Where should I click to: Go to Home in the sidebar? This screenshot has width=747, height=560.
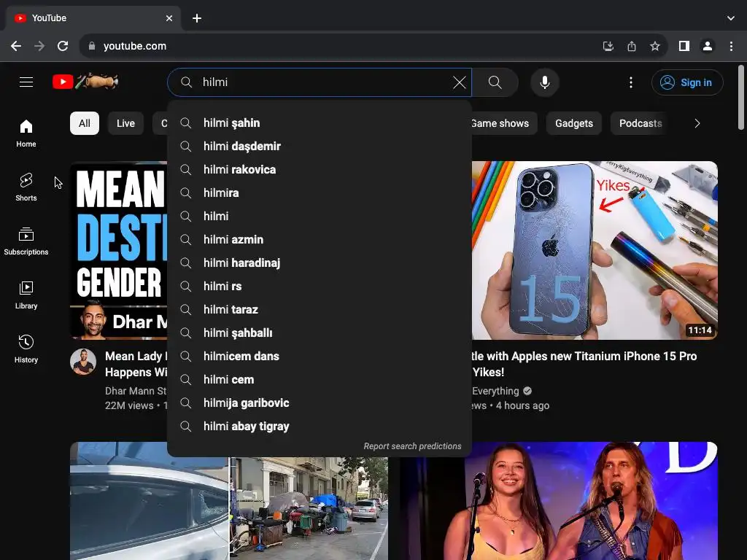[26, 133]
